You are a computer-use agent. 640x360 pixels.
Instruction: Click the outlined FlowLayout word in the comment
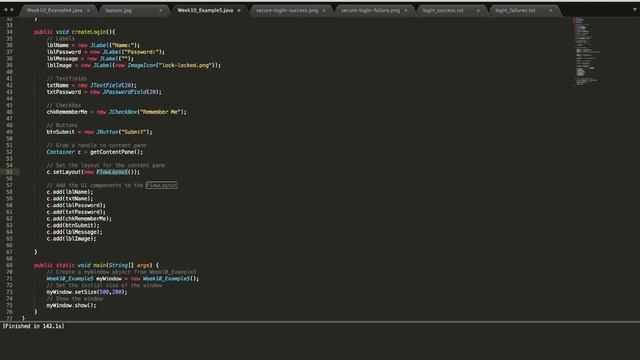click(x=161, y=185)
